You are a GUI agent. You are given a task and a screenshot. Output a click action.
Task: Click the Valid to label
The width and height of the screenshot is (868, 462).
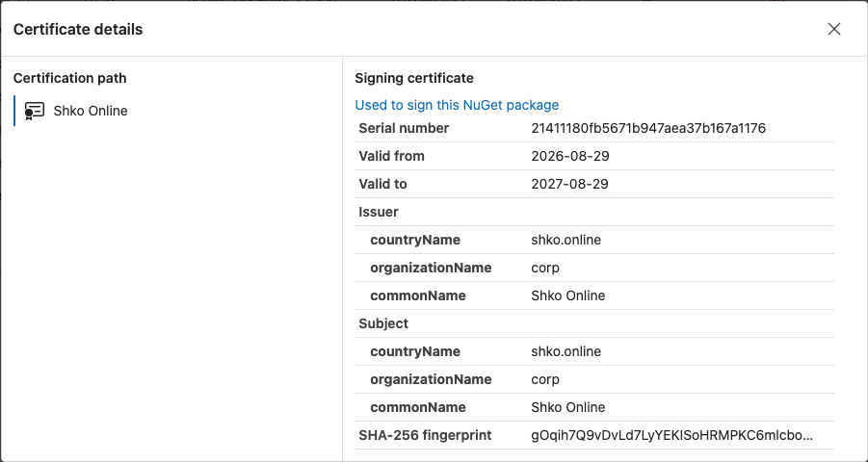pos(382,184)
